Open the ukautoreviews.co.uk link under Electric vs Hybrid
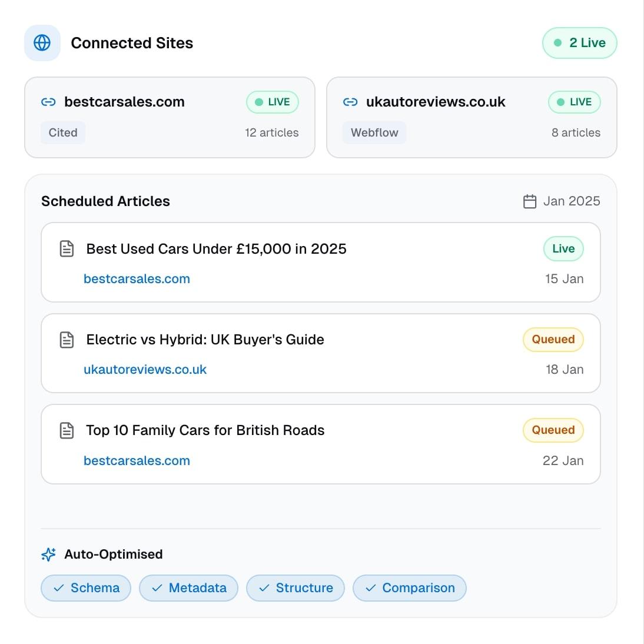The image size is (644, 644). pos(145,370)
